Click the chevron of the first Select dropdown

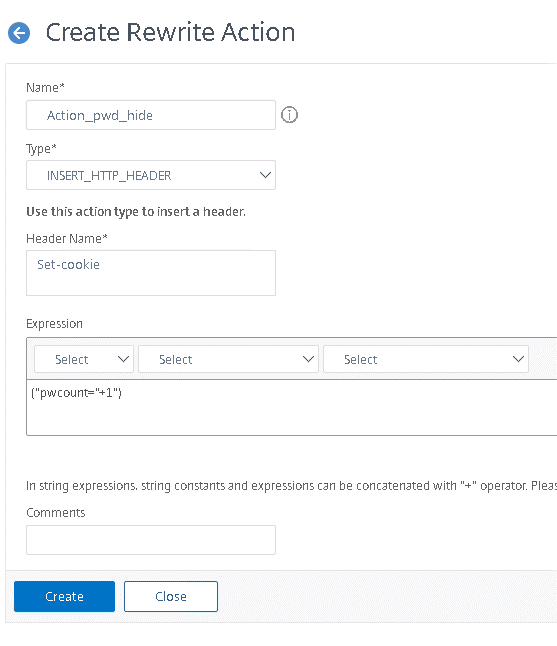pos(123,359)
